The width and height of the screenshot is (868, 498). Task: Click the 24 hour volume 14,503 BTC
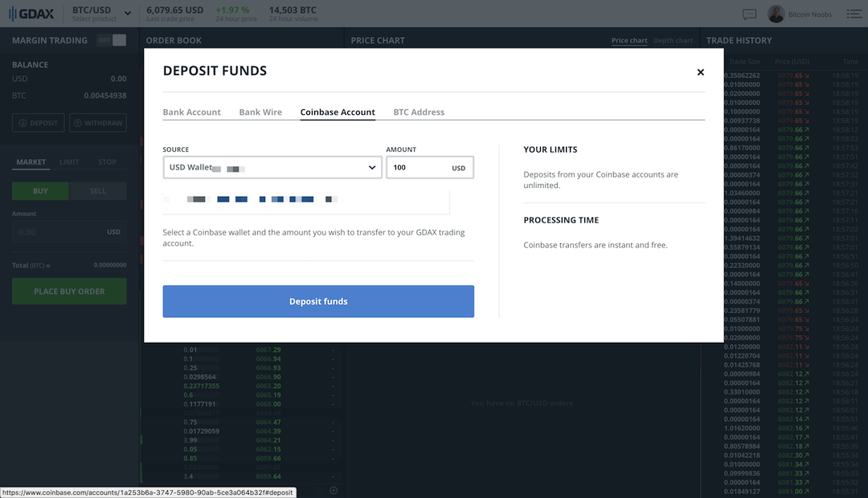click(293, 10)
